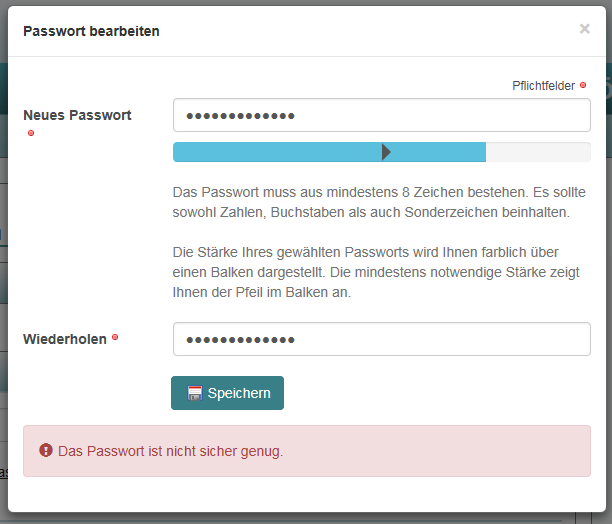Click the required marker beside Pflichtfelder

(x=583, y=86)
